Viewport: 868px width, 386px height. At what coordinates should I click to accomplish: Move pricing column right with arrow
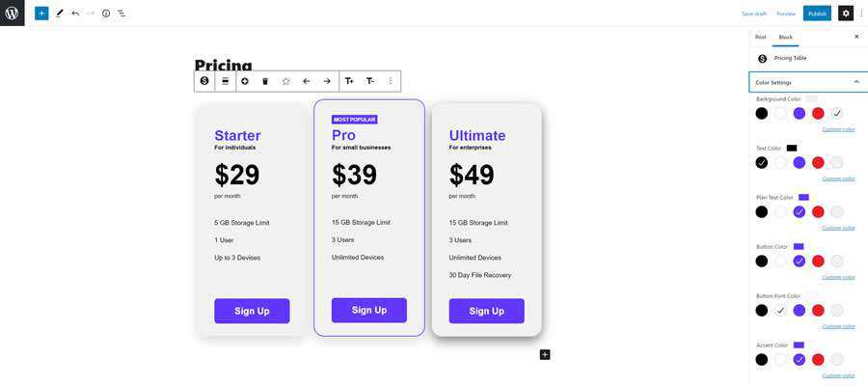[x=327, y=81]
